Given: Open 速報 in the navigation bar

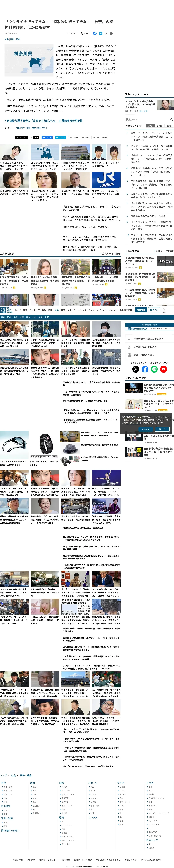Looking at the screenshot, I should [25, 310].
